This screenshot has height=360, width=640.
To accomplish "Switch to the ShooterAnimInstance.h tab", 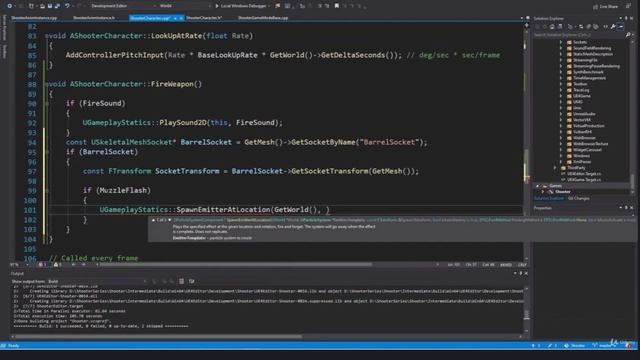I will coord(94,18).
